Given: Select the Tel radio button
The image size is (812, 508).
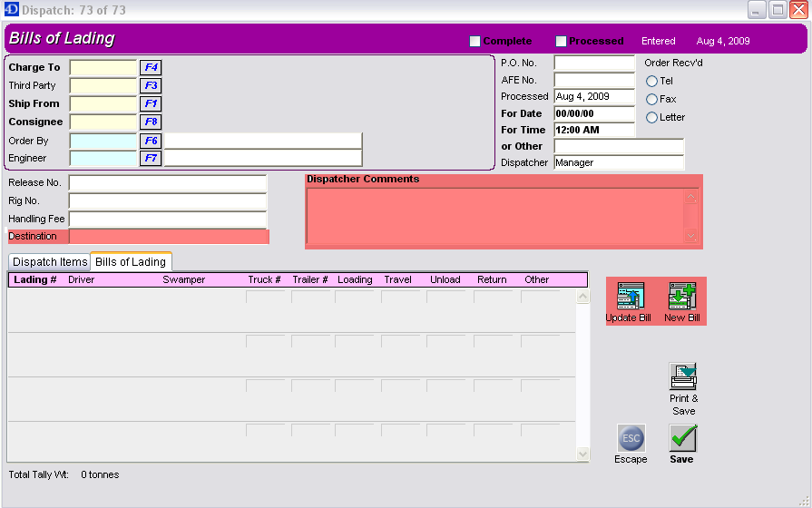Looking at the screenshot, I should coord(651,82).
